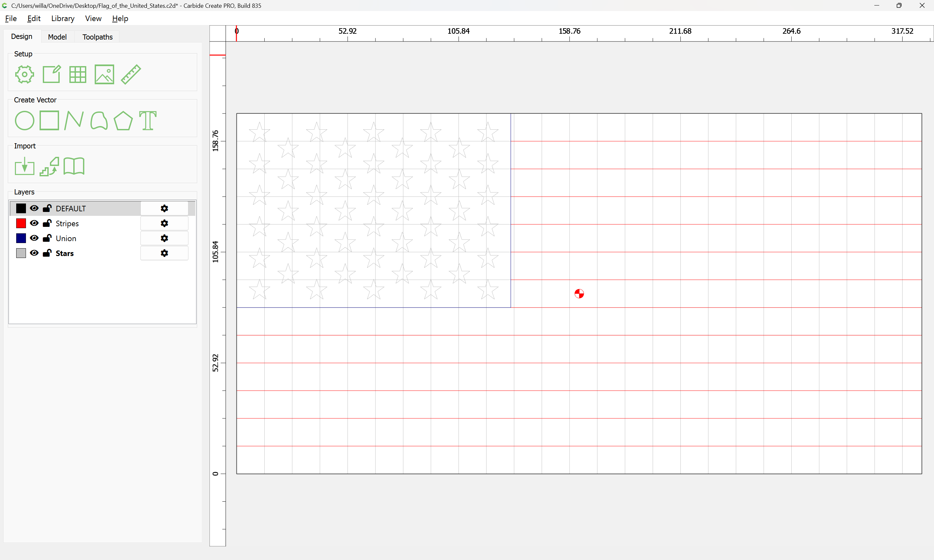The width and height of the screenshot is (934, 560).
Task: Switch to the Toolpaths tab
Action: (97, 37)
